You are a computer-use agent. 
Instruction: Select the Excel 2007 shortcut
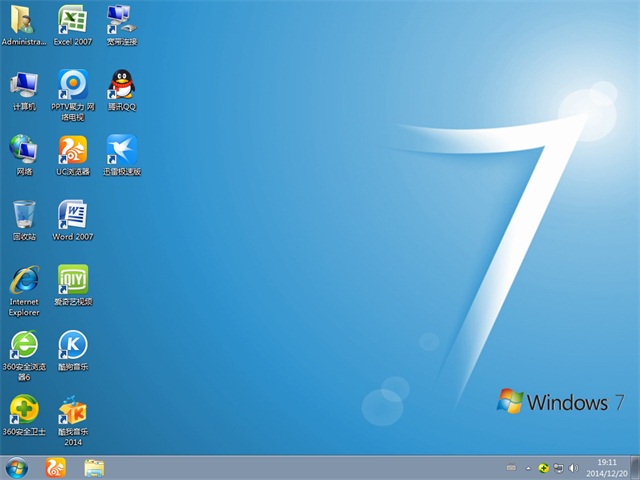coord(73,24)
